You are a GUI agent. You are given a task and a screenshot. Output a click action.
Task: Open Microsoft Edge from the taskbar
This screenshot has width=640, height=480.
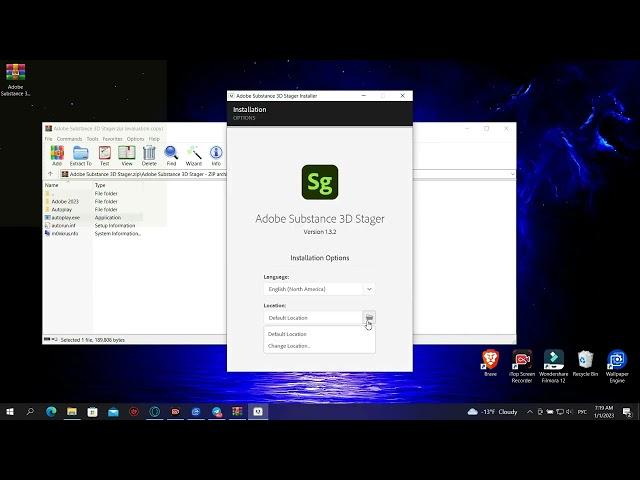51,412
